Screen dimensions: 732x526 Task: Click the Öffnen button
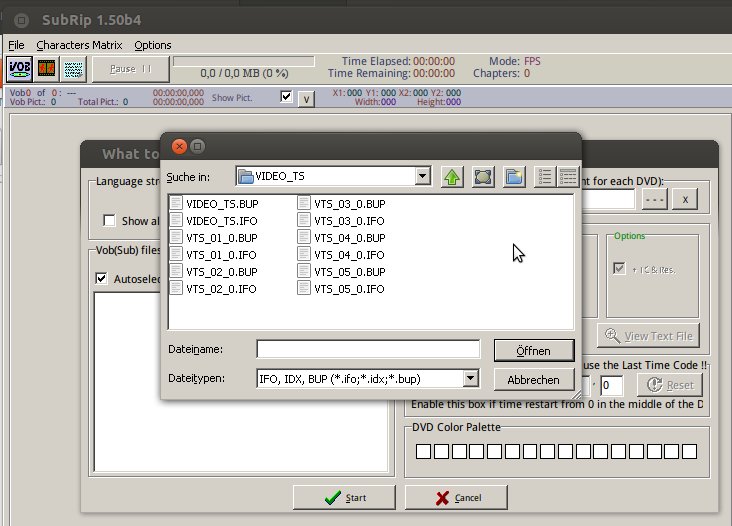pos(534,351)
